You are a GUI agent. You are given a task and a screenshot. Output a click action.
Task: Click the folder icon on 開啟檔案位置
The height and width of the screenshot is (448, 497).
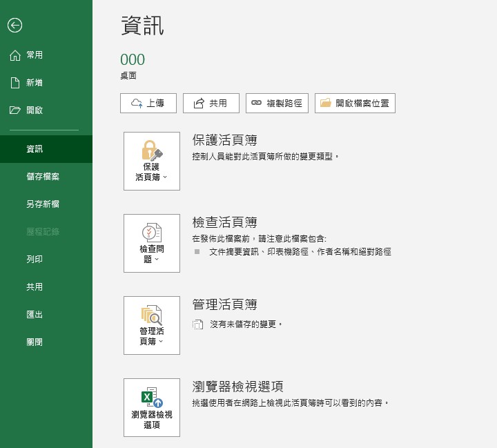[x=326, y=104]
